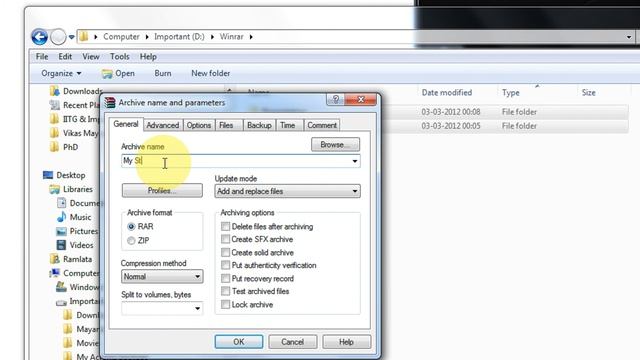640x360 pixels.
Task: Switch to the Advanced tab
Action: 162,125
